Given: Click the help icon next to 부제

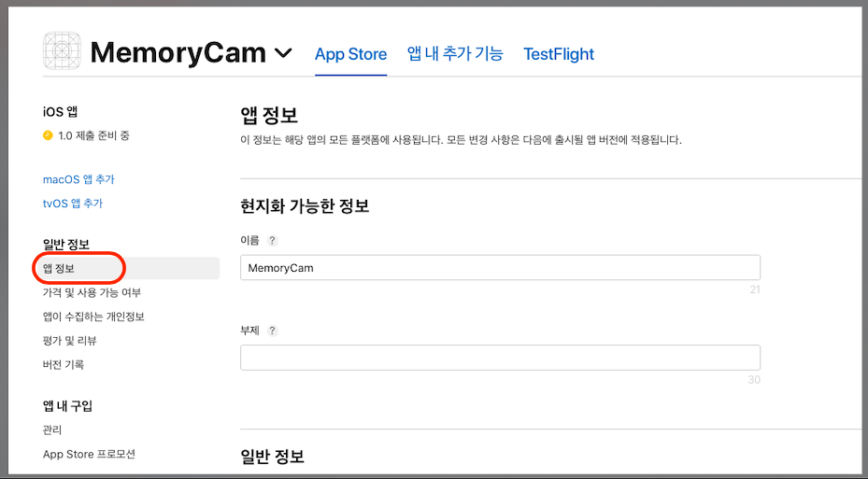Looking at the screenshot, I should pyautogui.click(x=272, y=331).
